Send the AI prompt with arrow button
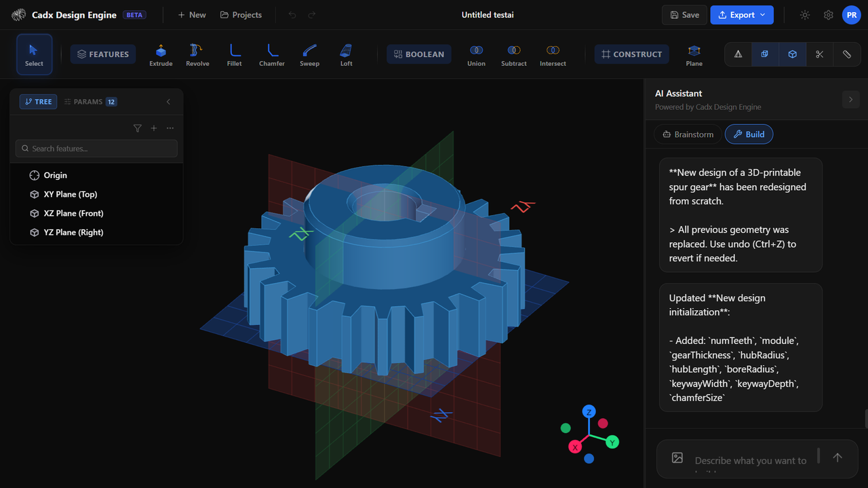 point(837,457)
